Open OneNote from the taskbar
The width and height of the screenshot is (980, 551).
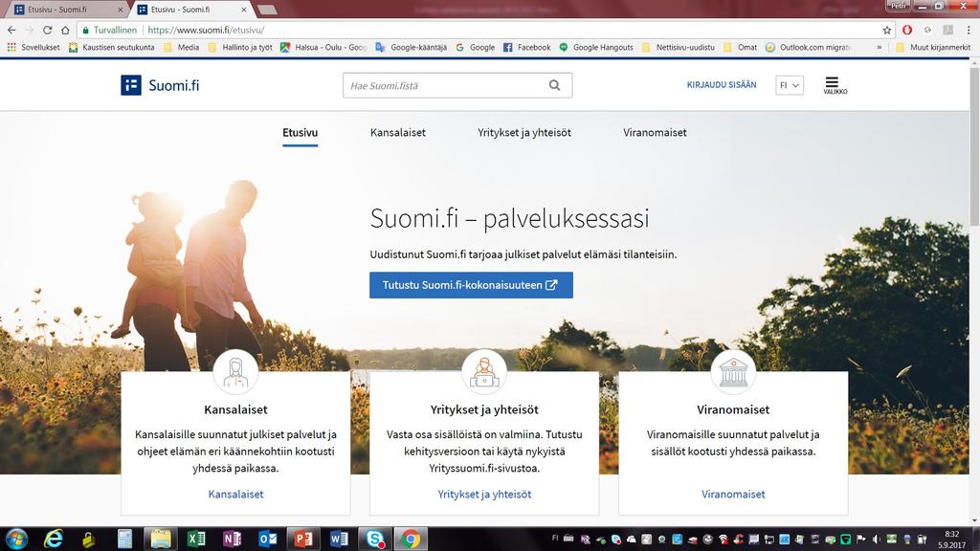pos(232,539)
